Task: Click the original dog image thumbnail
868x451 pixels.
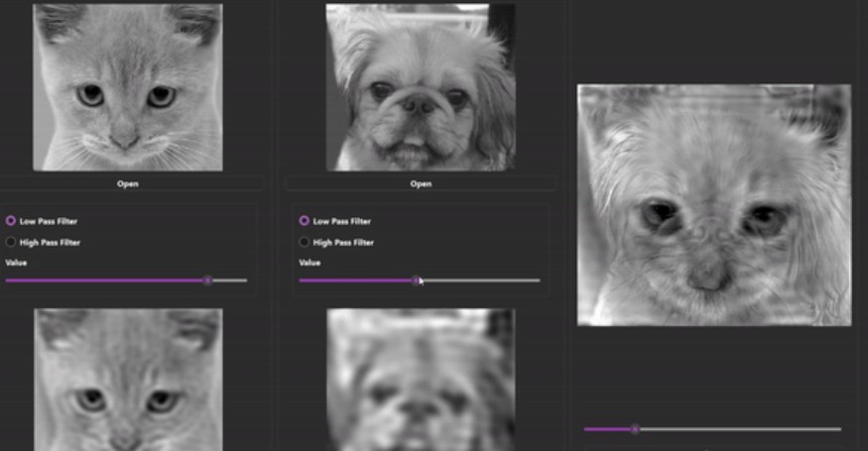Action: (x=421, y=87)
